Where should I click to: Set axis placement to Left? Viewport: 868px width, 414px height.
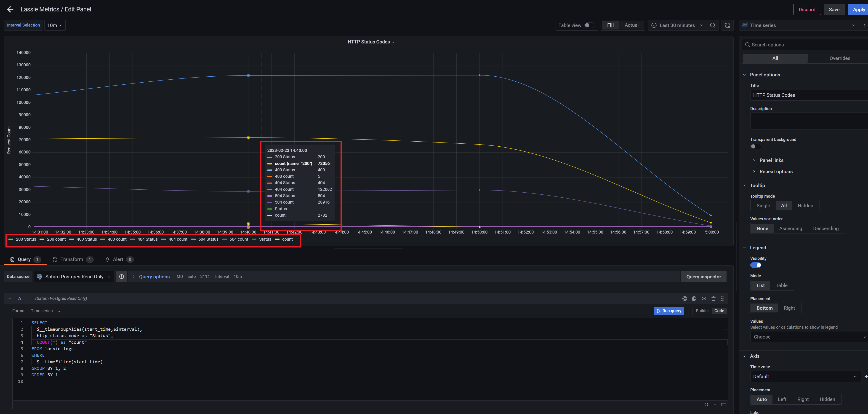tap(782, 400)
